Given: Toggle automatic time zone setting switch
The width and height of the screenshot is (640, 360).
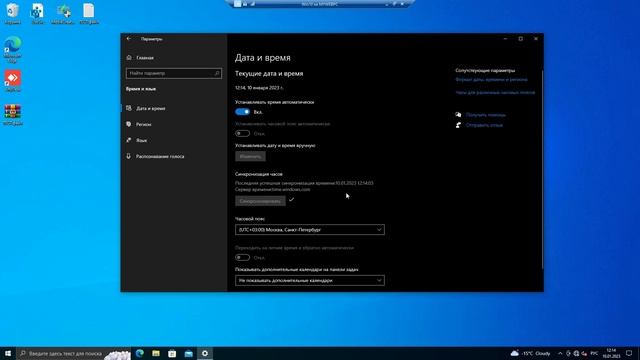Looking at the screenshot, I should click(x=242, y=133).
